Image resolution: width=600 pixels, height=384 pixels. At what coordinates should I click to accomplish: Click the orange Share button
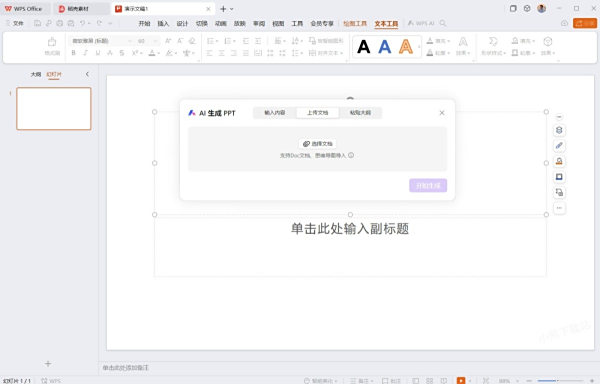click(x=585, y=23)
